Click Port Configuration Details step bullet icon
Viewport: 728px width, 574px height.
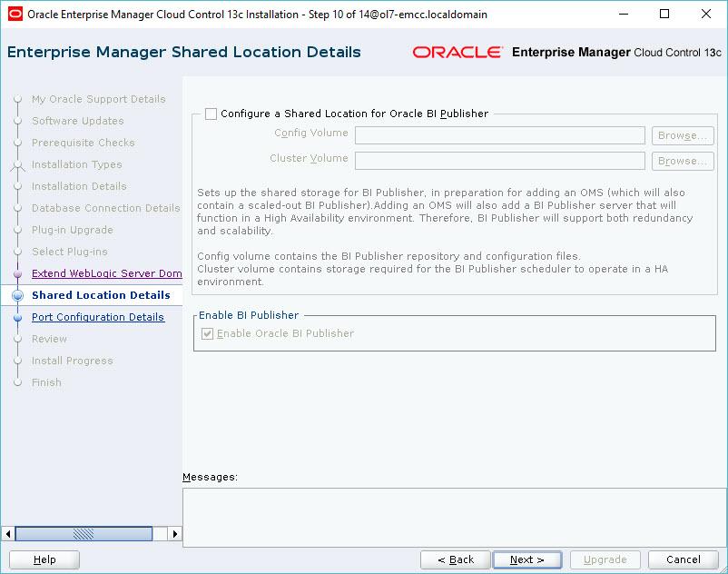point(17,318)
